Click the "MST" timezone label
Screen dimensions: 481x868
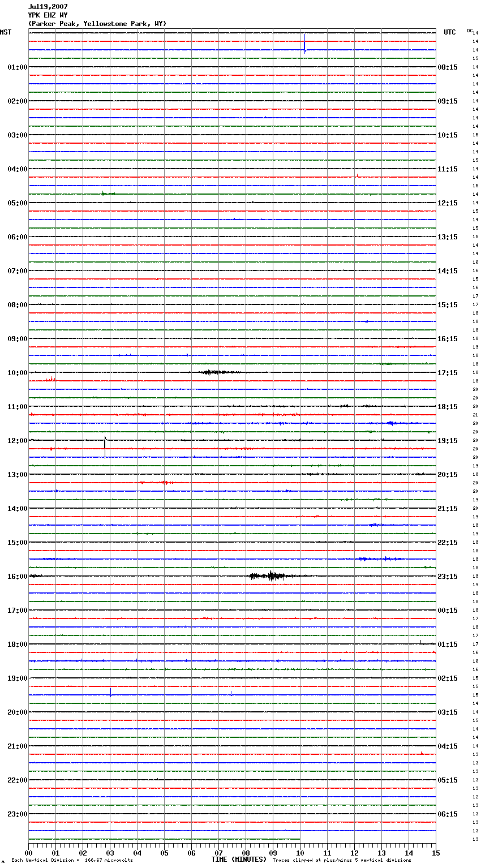(6, 32)
